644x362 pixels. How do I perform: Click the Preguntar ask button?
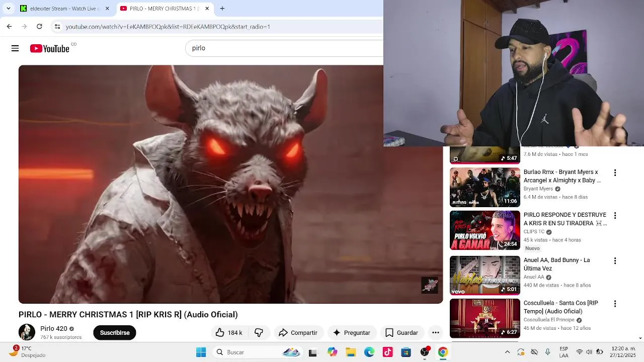[351, 332]
